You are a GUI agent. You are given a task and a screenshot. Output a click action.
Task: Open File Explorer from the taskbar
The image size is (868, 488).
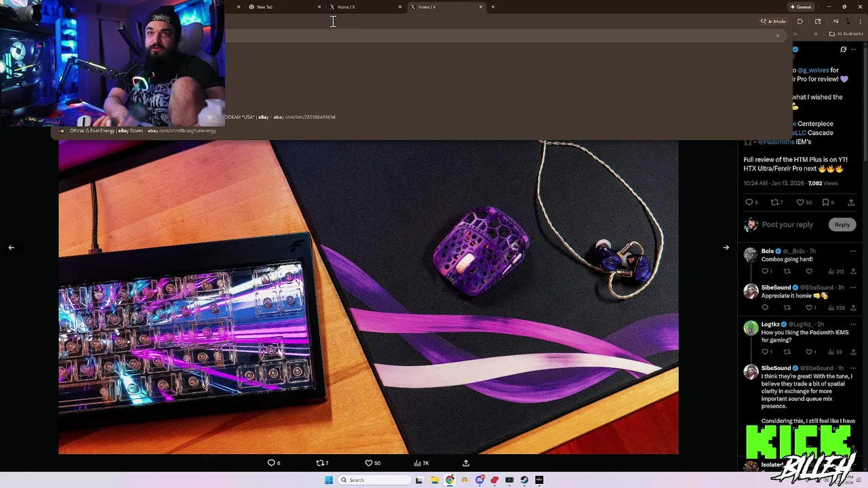pos(435,480)
